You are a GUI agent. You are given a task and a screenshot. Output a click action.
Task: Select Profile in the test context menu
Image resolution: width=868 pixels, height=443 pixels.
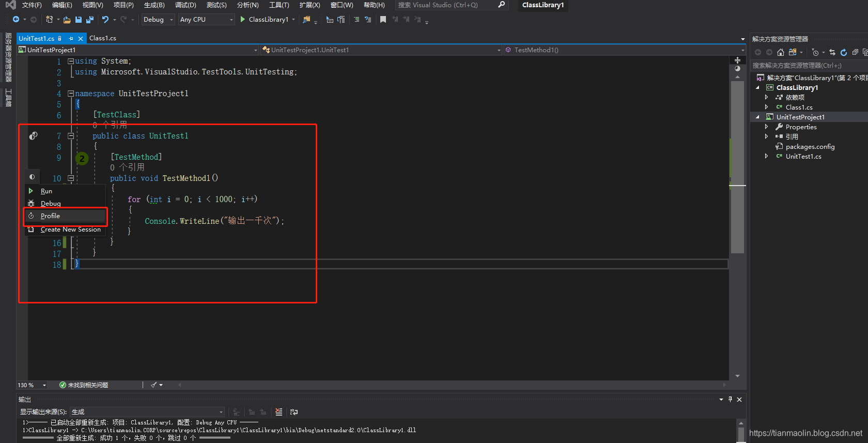click(66, 216)
